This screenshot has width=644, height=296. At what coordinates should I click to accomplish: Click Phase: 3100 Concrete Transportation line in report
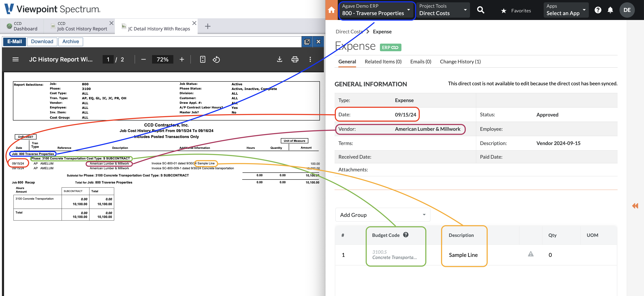point(80,158)
